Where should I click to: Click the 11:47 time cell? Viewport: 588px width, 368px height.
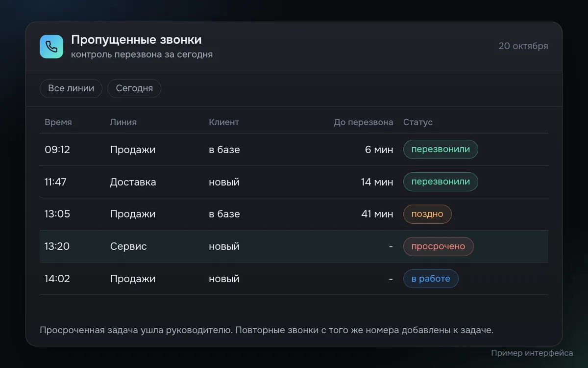[x=56, y=182]
